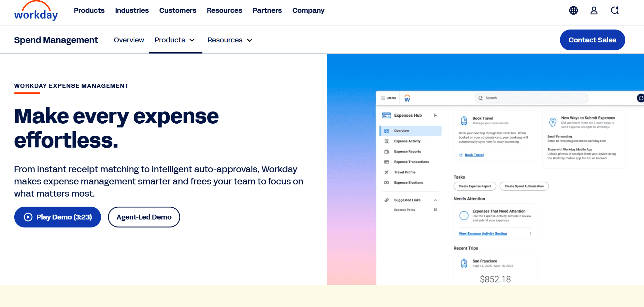Select Expense Transactions in the sidebar
This screenshot has width=644, height=307.
point(411,162)
